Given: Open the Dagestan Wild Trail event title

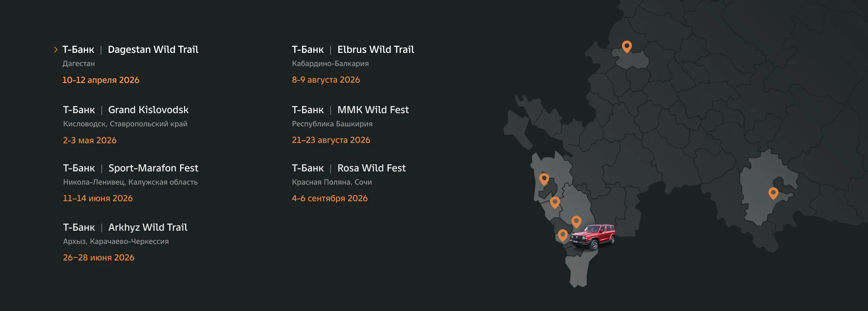Looking at the screenshot, I should (153, 50).
